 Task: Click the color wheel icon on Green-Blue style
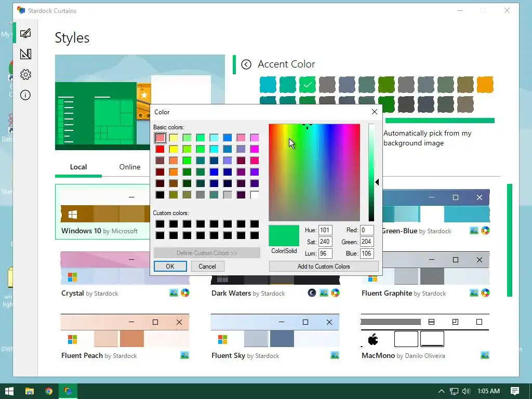[486, 231]
